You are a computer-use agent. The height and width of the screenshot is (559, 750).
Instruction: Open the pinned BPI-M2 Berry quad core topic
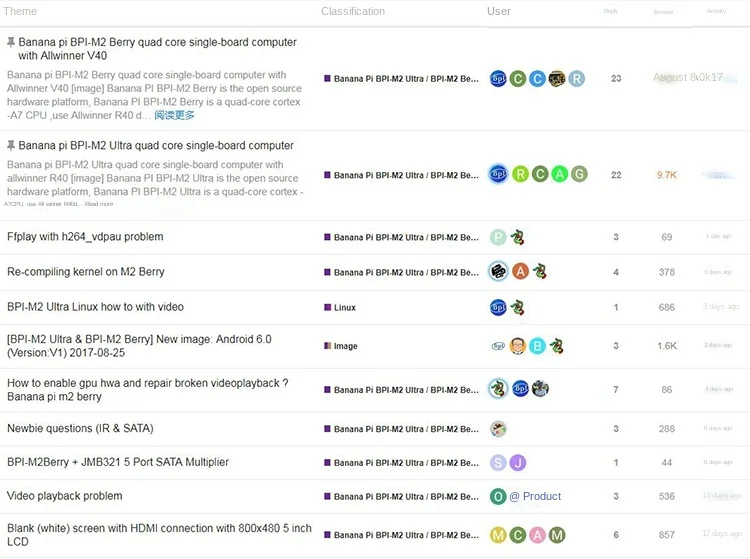click(157, 49)
